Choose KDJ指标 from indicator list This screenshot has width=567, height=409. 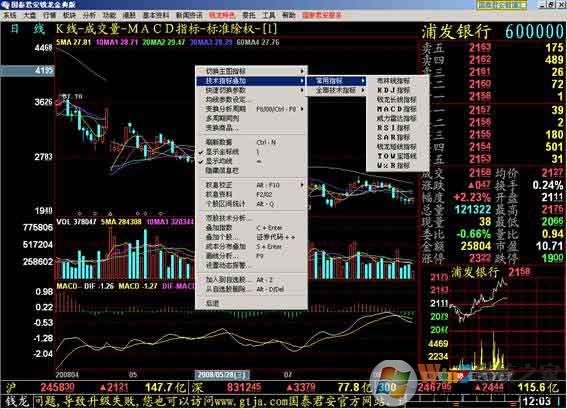click(x=393, y=90)
